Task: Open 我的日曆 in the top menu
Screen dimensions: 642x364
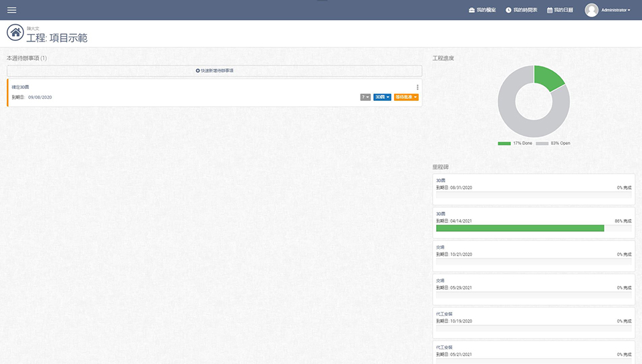Action: pyautogui.click(x=564, y=10)
